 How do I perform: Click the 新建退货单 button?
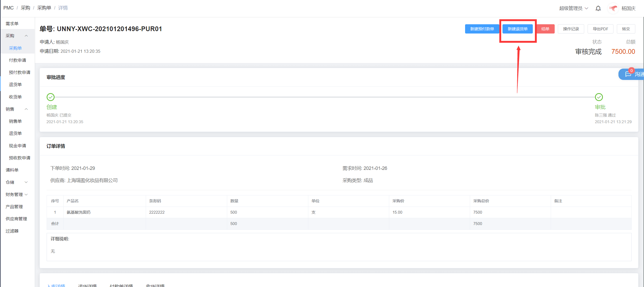click(517, 29)
